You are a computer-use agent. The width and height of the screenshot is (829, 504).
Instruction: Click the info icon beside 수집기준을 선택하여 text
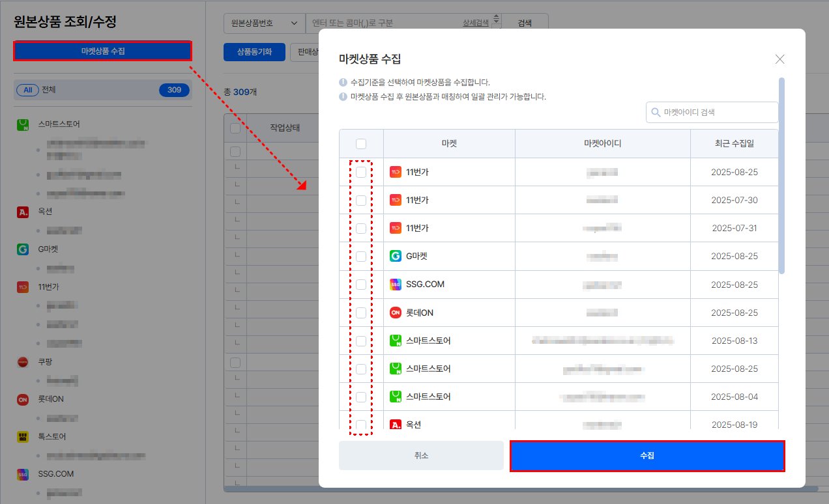click(343, 83)
